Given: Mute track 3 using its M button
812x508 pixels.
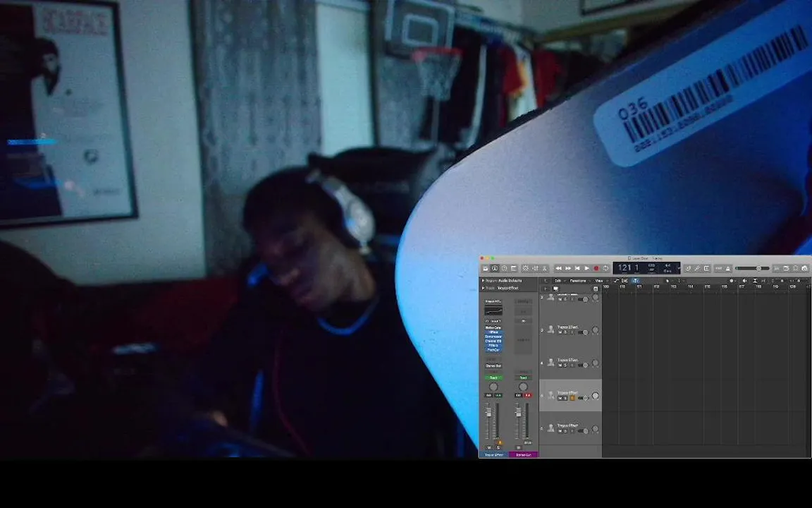Looking at the screenshot, I should [560, 332].
